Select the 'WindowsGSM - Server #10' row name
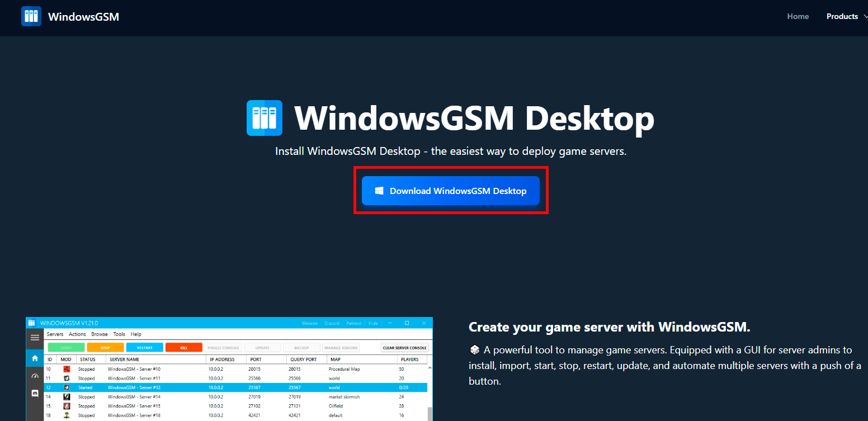This screenshot has width=868, height=421. click(x=134, y=369)
